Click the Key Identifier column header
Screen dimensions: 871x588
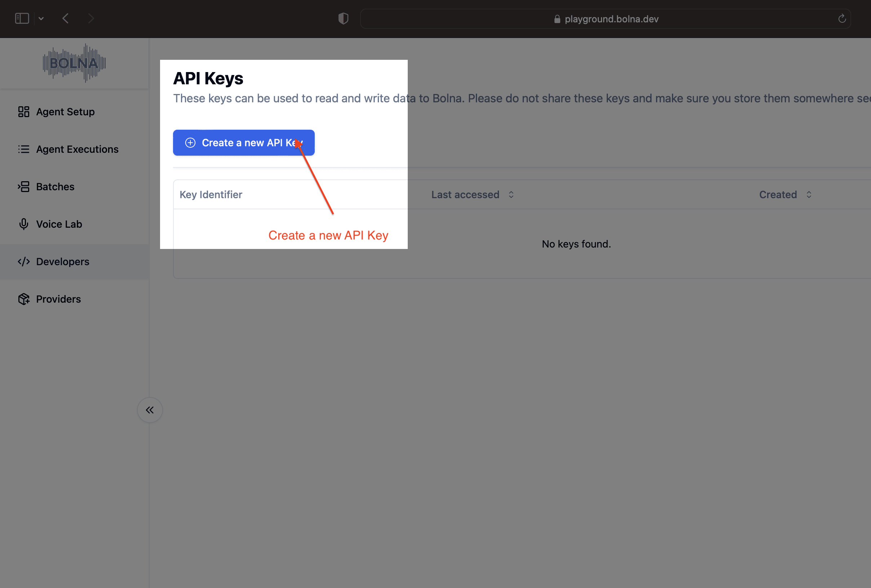(211, 195)
